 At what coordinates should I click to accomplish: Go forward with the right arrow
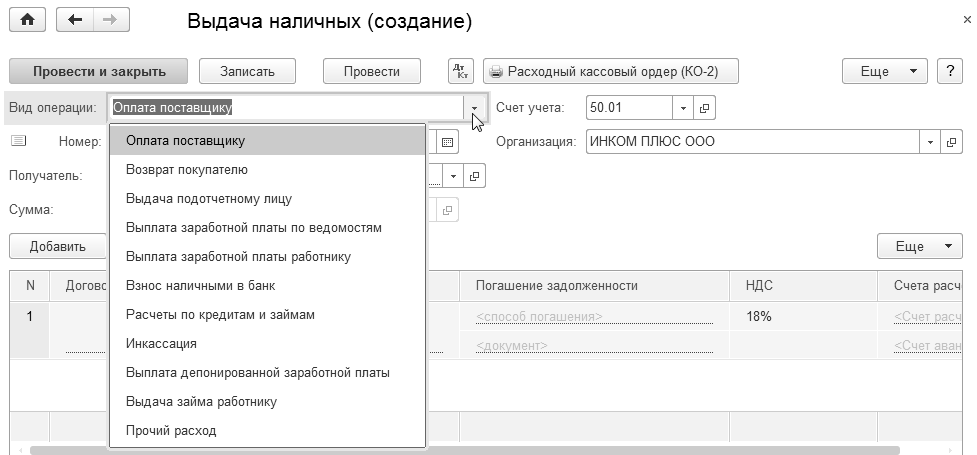point(109,20)
